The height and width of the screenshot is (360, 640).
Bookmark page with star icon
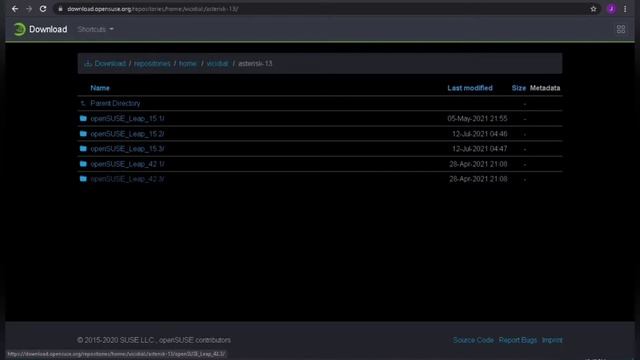[593, 9]
